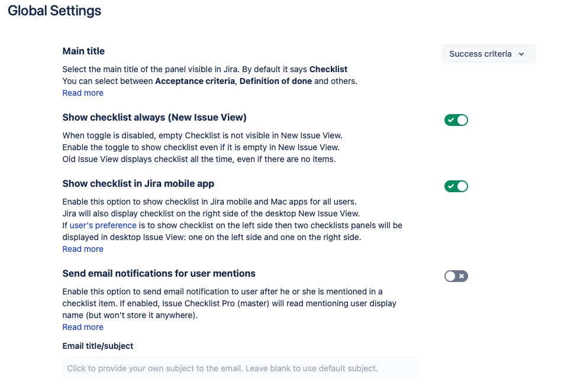Select the Show checklist always (New Issue View) heading

(154, 118)
